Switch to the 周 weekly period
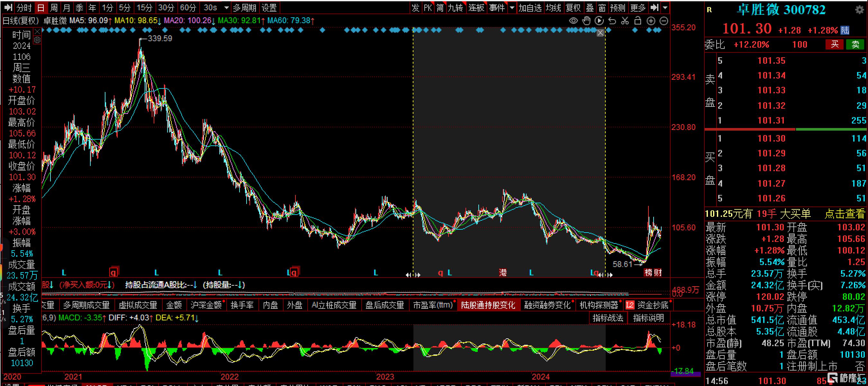Screen dimensions: 868x386 pos(54,7)
